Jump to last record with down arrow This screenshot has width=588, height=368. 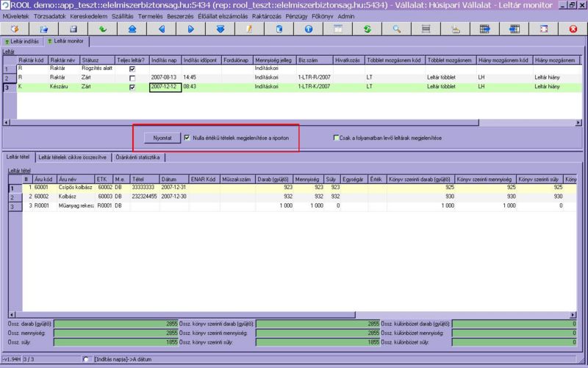click(x=220, y=29)
